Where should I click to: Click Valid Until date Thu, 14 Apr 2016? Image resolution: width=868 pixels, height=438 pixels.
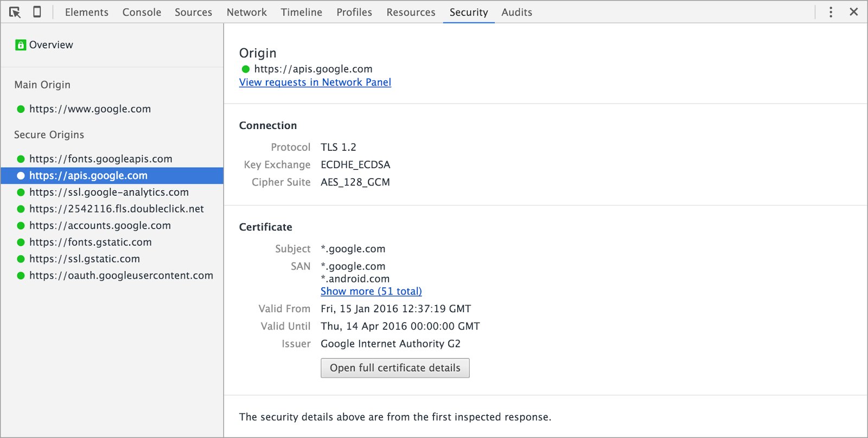click(x=400, y=326)
